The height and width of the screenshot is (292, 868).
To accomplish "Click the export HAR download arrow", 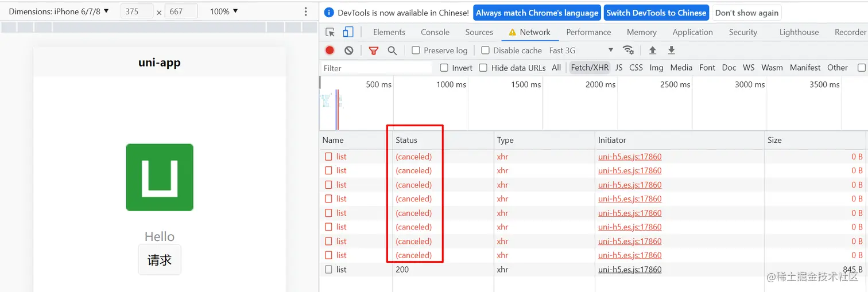I will 671,50.
